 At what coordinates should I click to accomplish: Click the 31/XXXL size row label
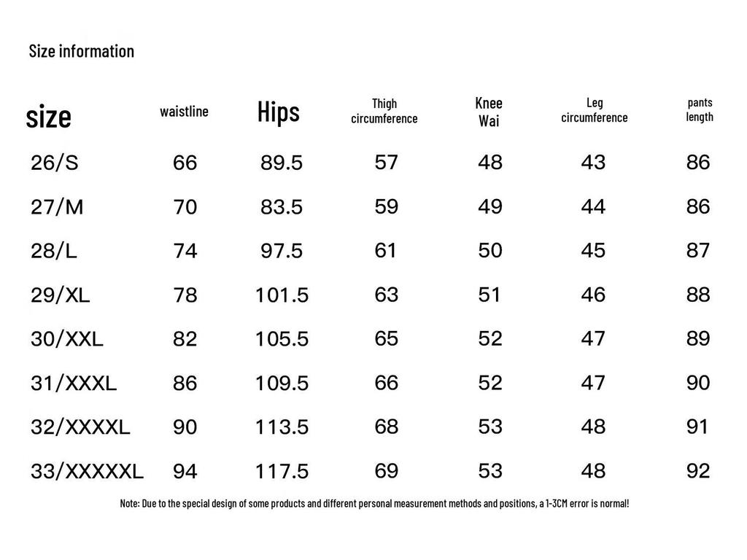click(x=74, y=383)
